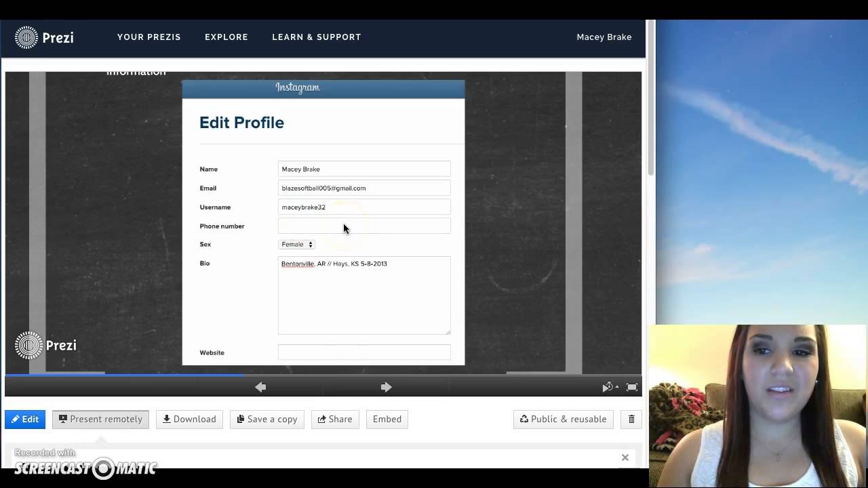Open the Sex dropdown showing Female

(297, 244)
